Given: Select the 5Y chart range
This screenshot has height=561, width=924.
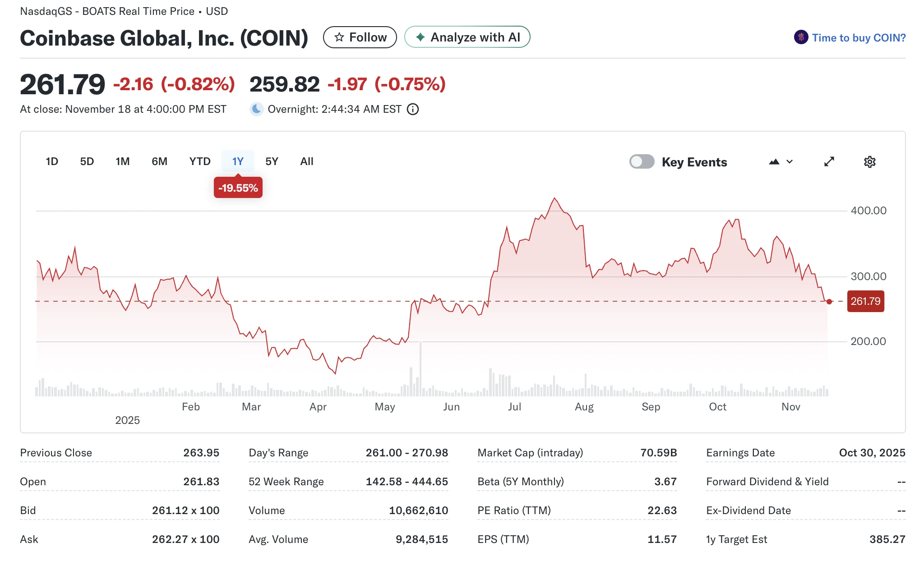Looking at the screenshot, I should 272,161.
